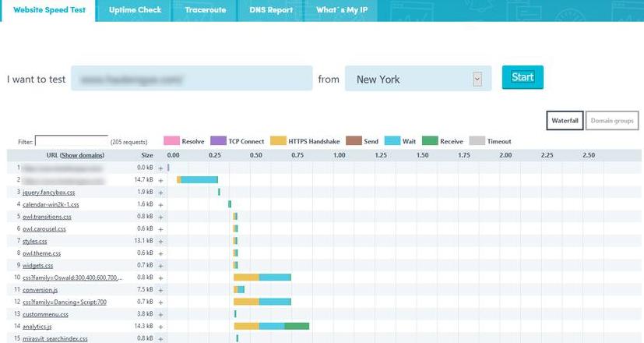
Task: Expand the calendar-win2k-1.css row
Action: (x=160, y=205)
